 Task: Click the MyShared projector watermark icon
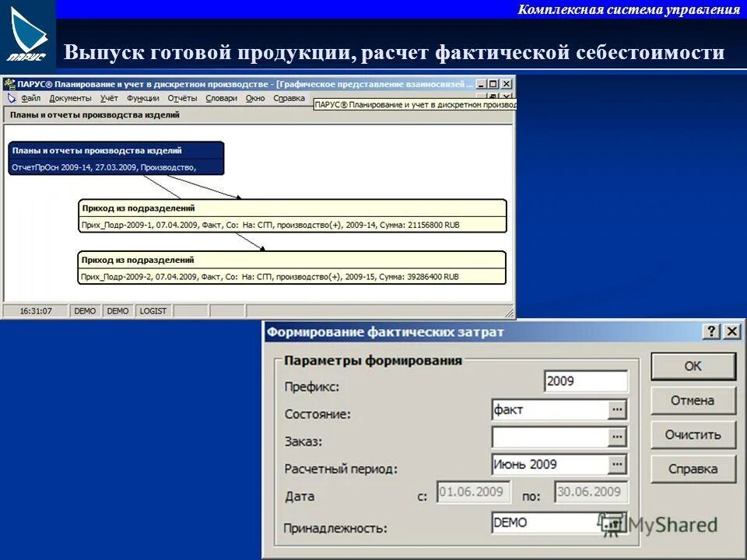pyautogui.click(x=614, y=523)
